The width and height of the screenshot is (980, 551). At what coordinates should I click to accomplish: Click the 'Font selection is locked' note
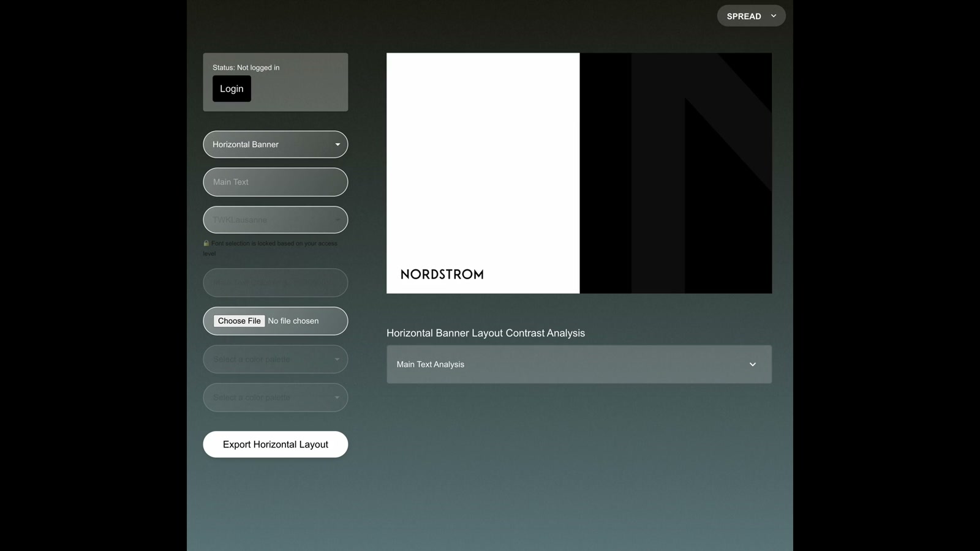pyautogui.click(x=271, y=248)
